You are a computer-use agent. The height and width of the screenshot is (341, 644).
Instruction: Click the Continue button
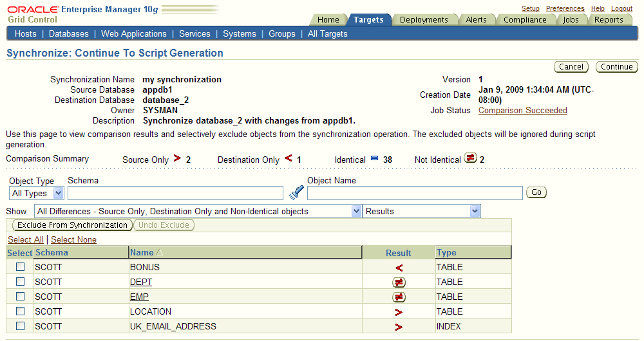point(616,67)
